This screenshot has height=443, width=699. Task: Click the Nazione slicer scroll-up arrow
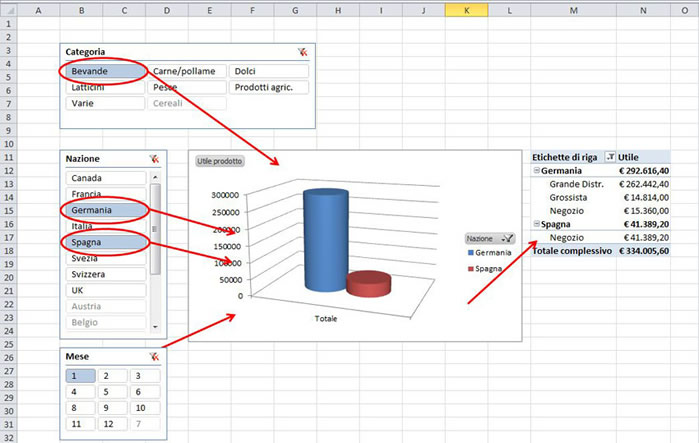(x=155, y=177)
